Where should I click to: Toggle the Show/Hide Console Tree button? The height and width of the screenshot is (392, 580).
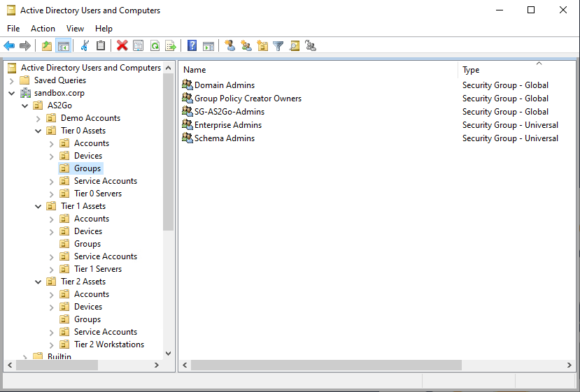pyautogui.click(x=63, y=46)
